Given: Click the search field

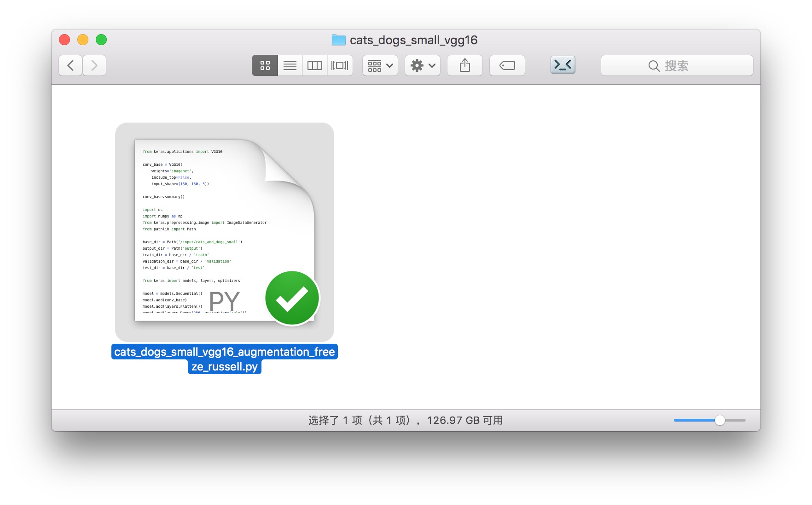Looking at the screenshot, I should [677, 65].
